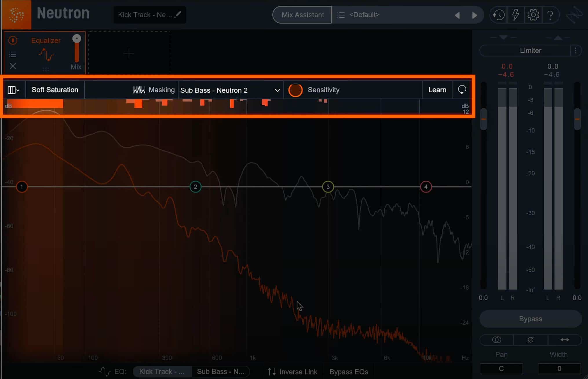588x379 pixels.
Task: Click the Pan value field
Action: pyautogui.click(x=501, y=369)
